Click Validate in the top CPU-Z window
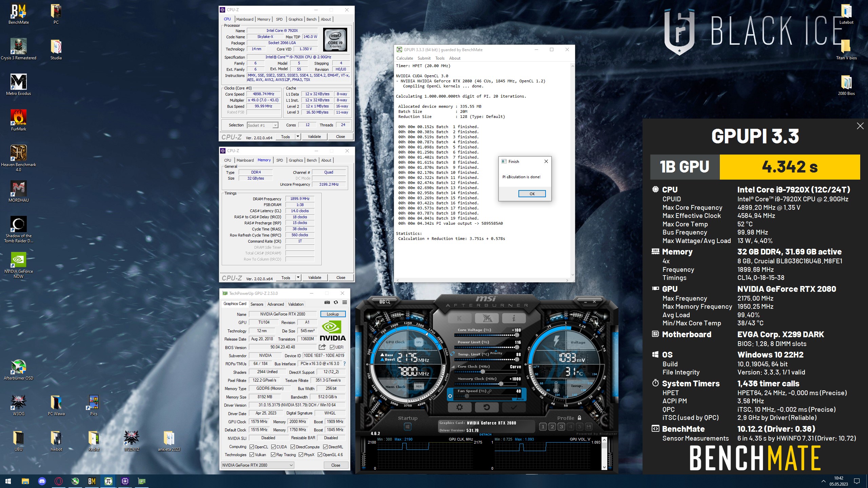 (x=314, y=137)
